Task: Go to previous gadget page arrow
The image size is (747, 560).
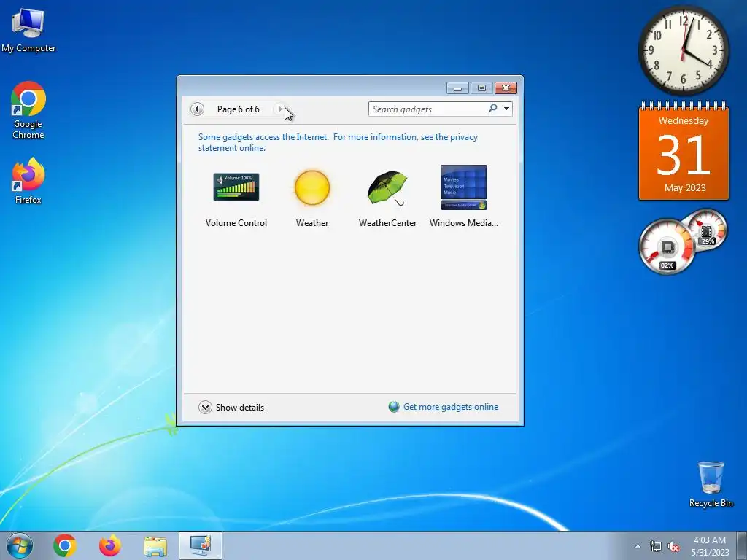Action: tap(197, 109)
